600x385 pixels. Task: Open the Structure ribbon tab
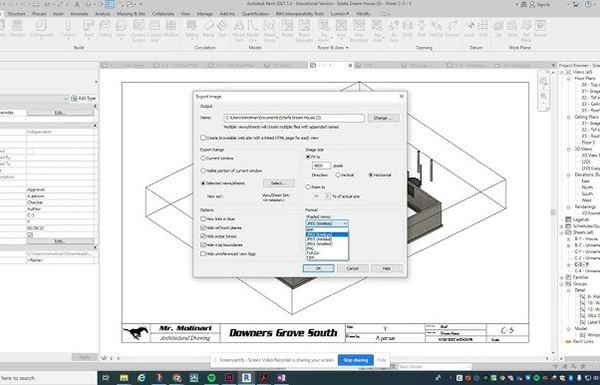pyautogui.click(x=16, y=14)
